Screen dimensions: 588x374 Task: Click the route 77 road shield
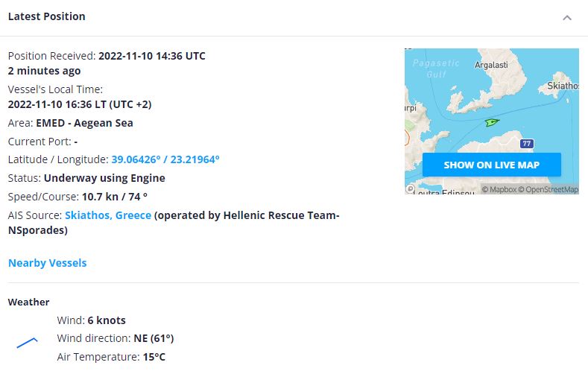(527, 143)
